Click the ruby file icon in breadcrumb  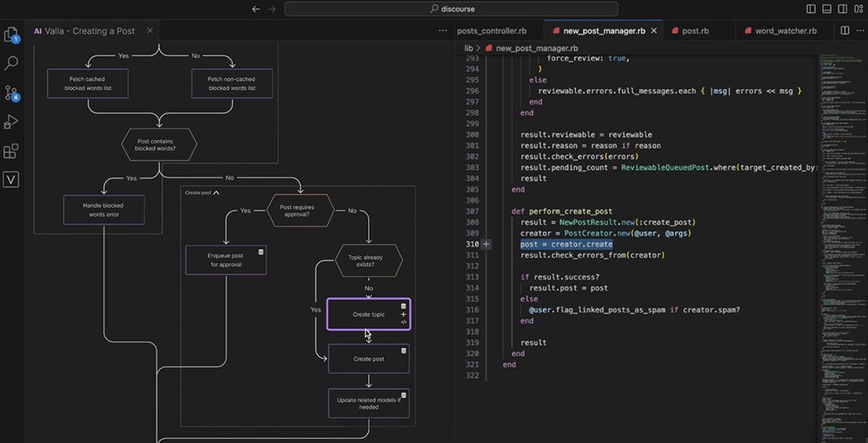pos(489,48)
